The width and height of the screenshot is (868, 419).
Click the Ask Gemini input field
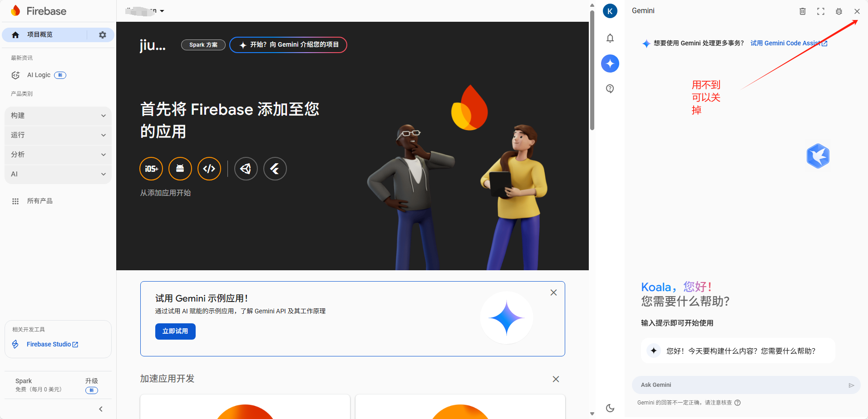[x=740, y=385]
